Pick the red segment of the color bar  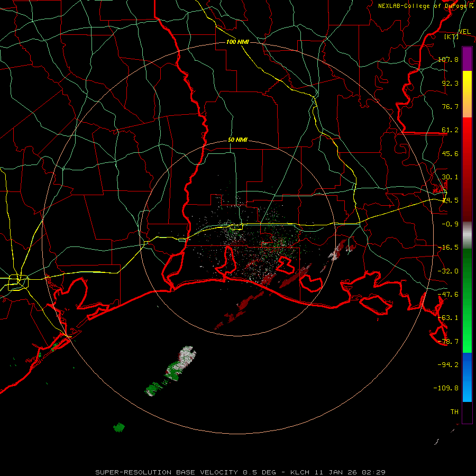[x=467, y=169]
